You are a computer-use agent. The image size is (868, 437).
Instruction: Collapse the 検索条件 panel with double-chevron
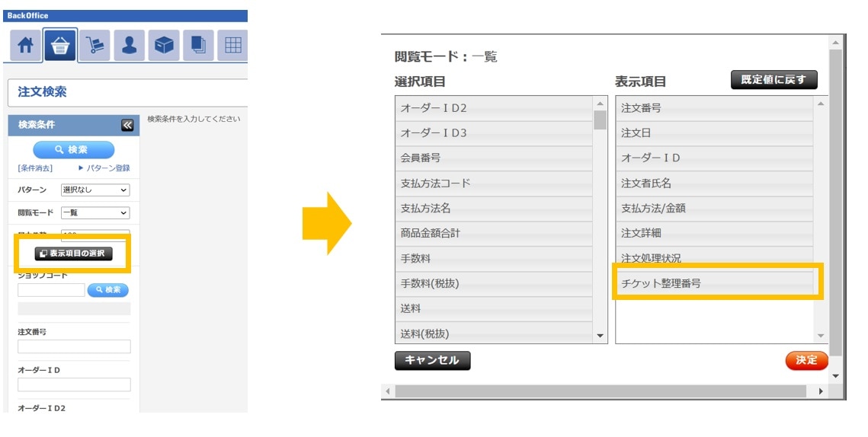click(127, 125)
